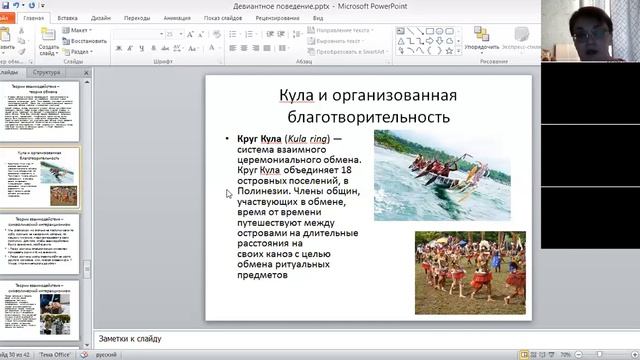The height and width of the screenshot is (360, 640).
Task: Go to the Показ слайдов tab
Action: point(223,18)
